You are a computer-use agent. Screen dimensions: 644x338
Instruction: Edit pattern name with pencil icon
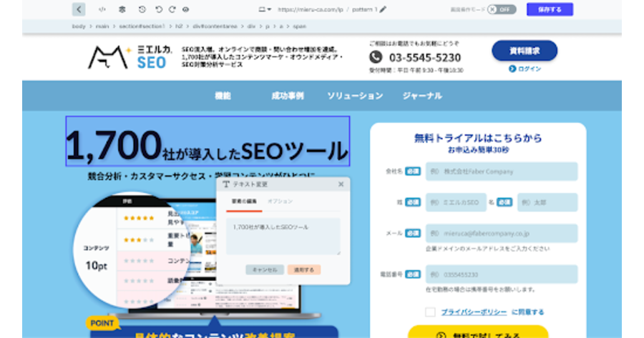pyautogui.click(x=383, y=9)
